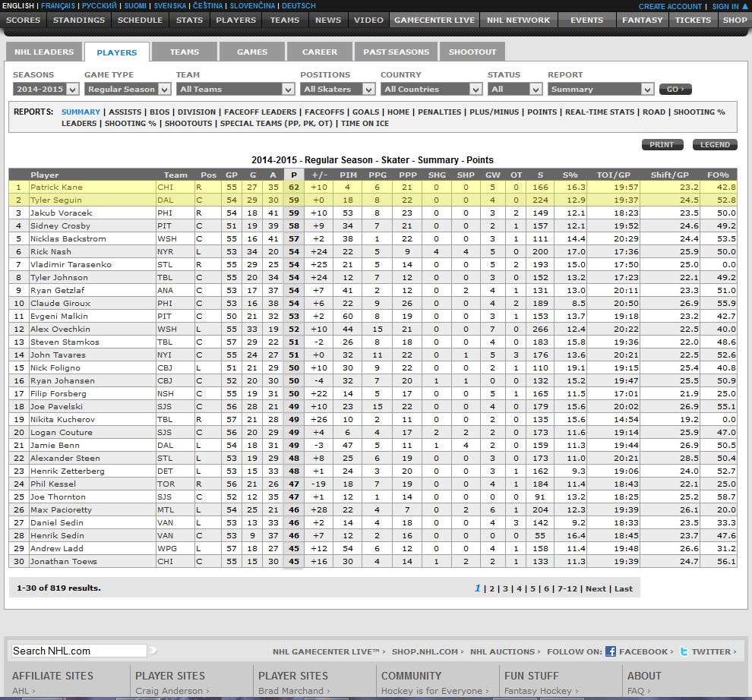Switch language to DEUTSCH
This screenshot has height=700, width=752.
[299, 6]
